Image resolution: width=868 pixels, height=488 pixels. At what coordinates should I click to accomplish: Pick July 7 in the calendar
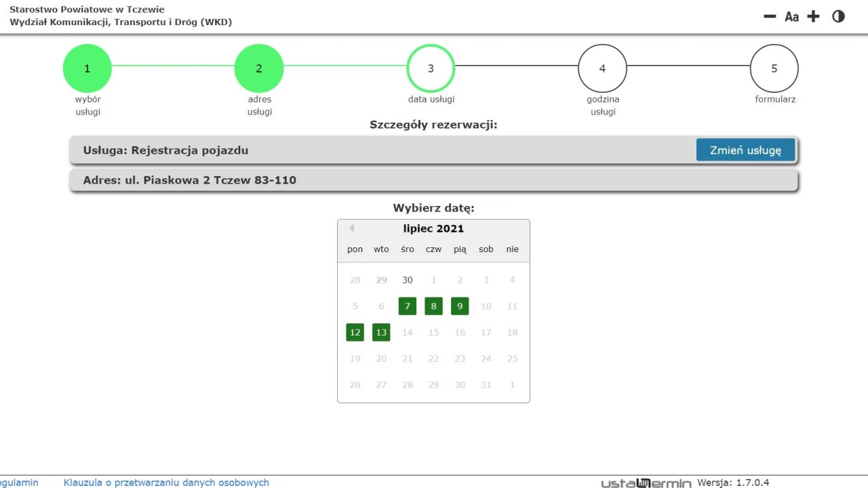(408, 306)
